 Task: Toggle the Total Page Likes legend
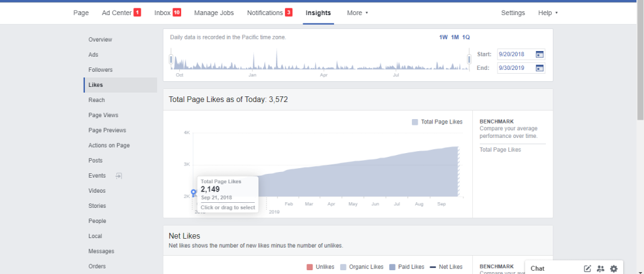(437, 122)
